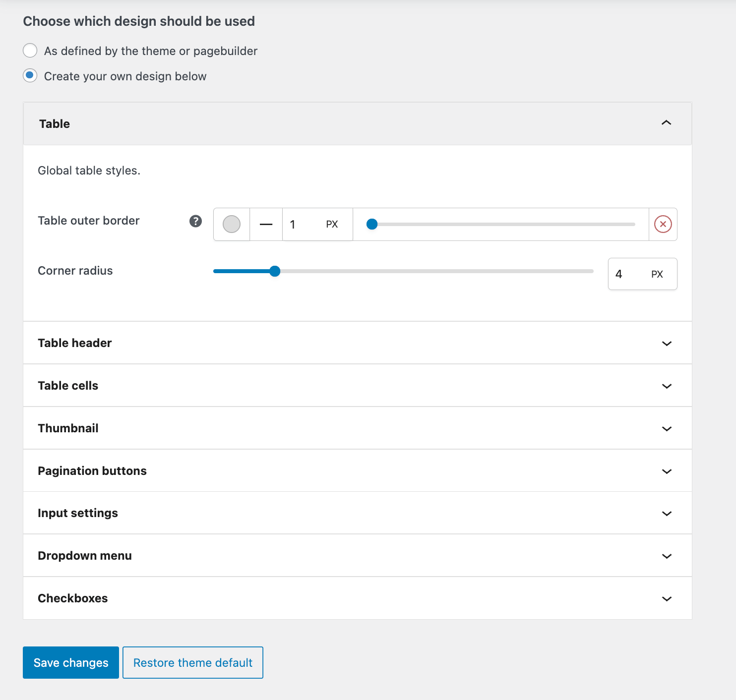Click Restore theme default button
Image resolution: width=736 pixels, height=700 pixels.
tap(193, 662)
